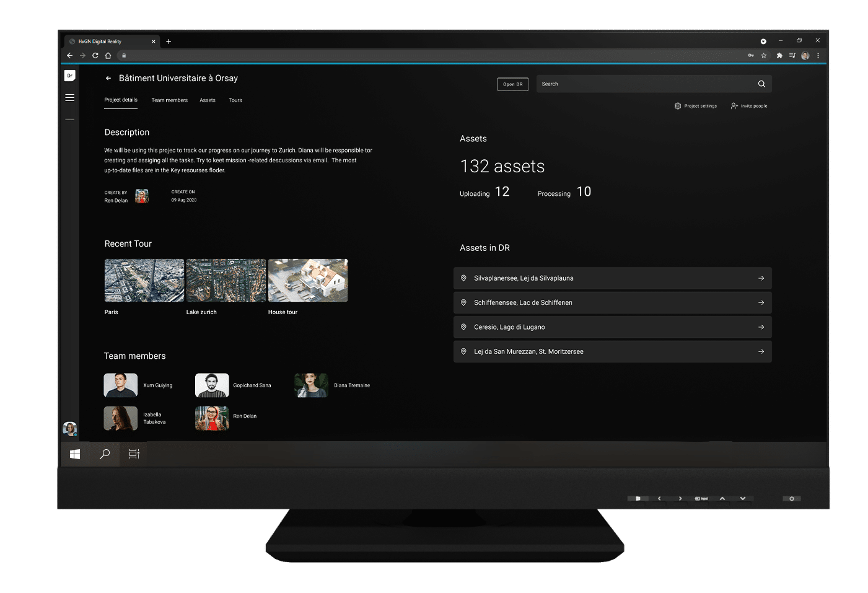Click the "132 assets" count
This screenshot has width=868, height=593.
pos(502,167)
